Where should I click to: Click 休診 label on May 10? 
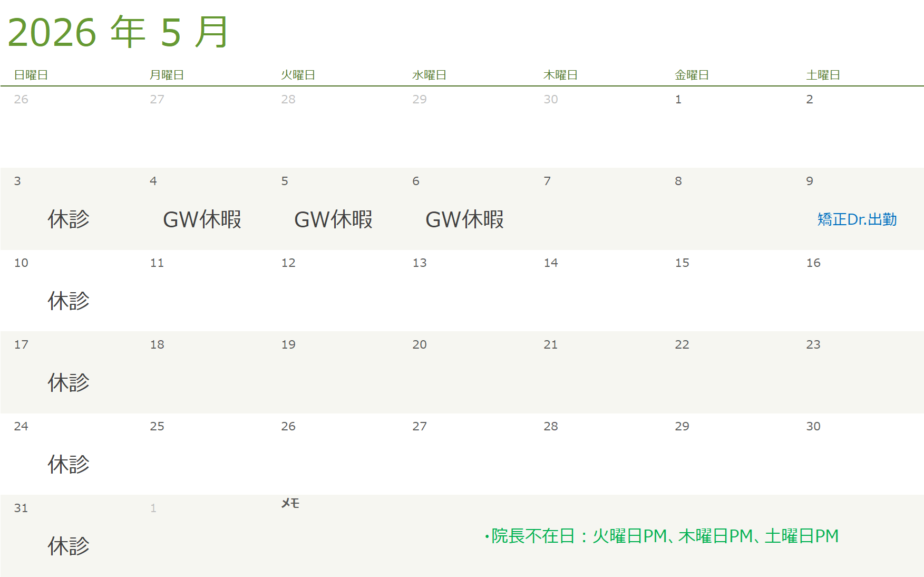click(69, 301)
